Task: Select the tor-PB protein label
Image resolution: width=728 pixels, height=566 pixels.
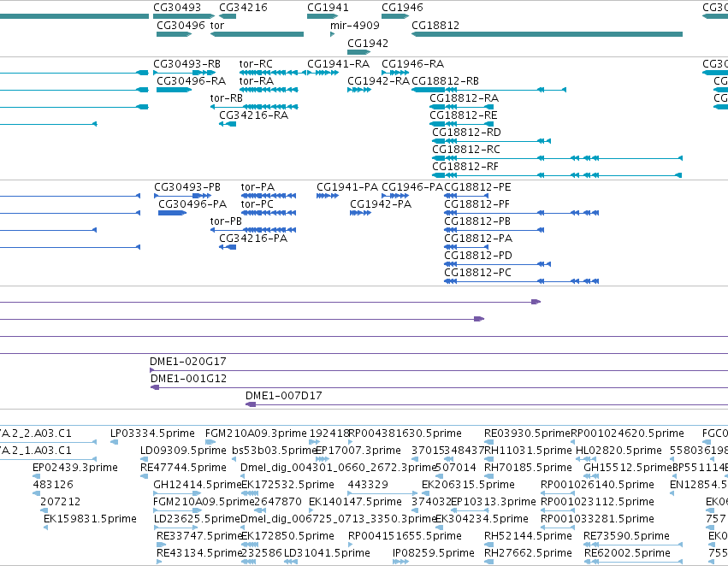Action: pyautogui.click(x=226, y=221)
